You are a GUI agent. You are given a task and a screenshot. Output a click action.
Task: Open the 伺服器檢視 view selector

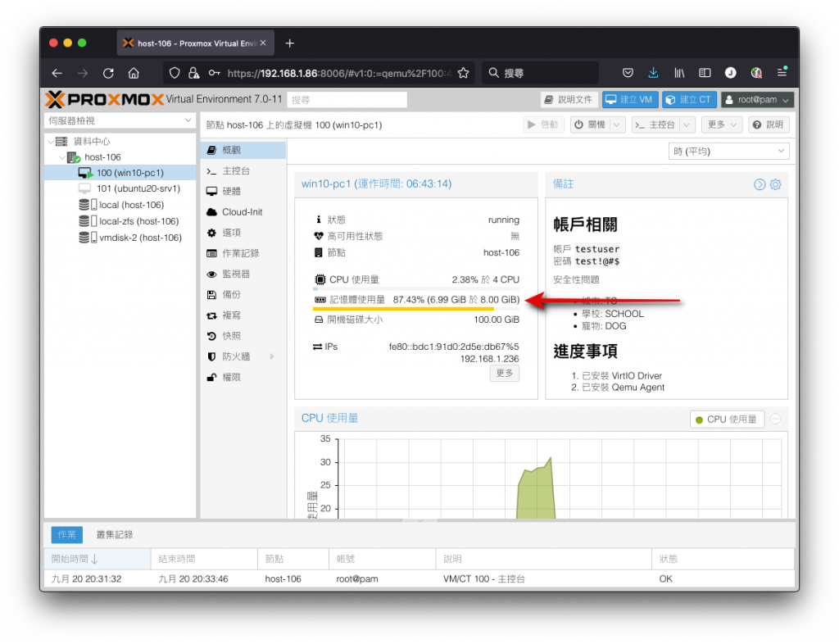(120, 121)
